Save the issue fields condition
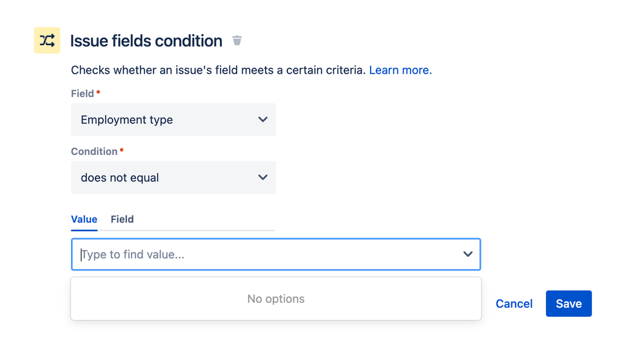The width and height of the screenshot is (644, 355). coord(569,303)
